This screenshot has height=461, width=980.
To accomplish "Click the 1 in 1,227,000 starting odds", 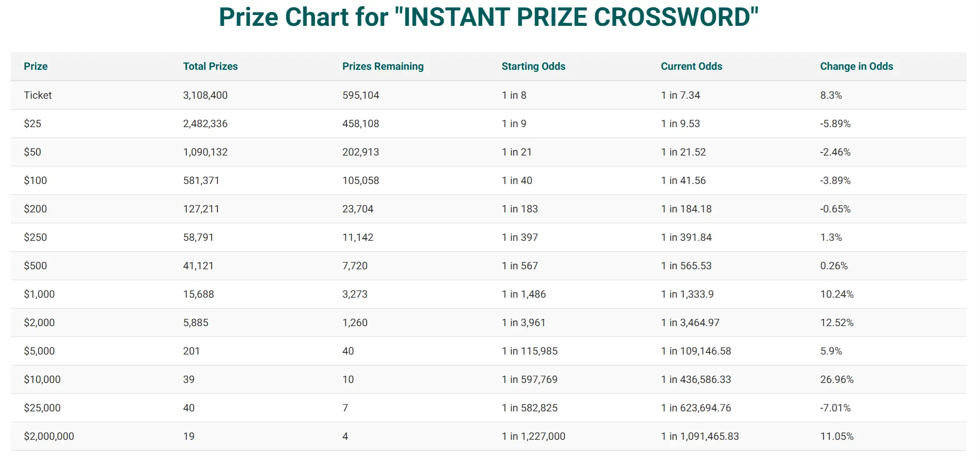I will click(x=533, y=436).
